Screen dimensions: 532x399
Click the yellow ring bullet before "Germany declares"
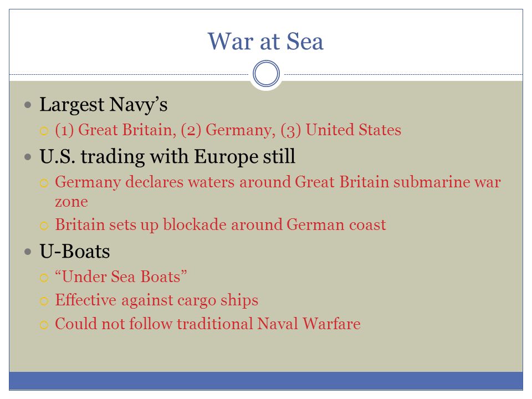tap(44, 183)
